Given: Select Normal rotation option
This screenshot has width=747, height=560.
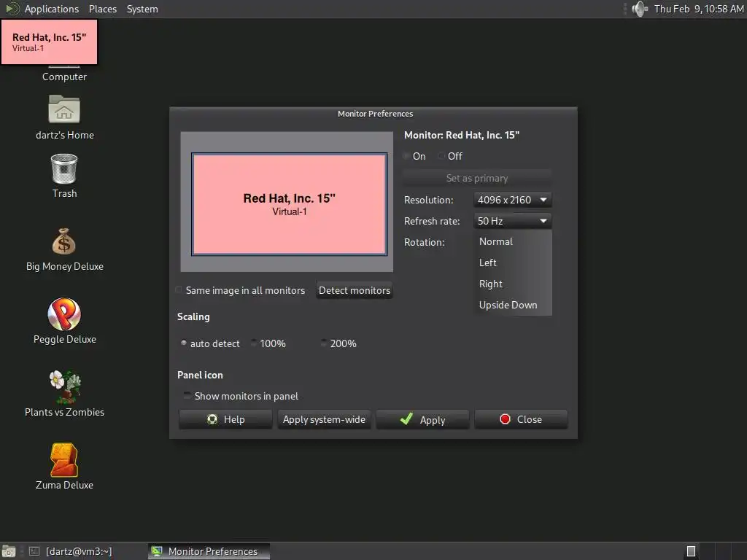Looking at the screenshot, I should (513, 241).
